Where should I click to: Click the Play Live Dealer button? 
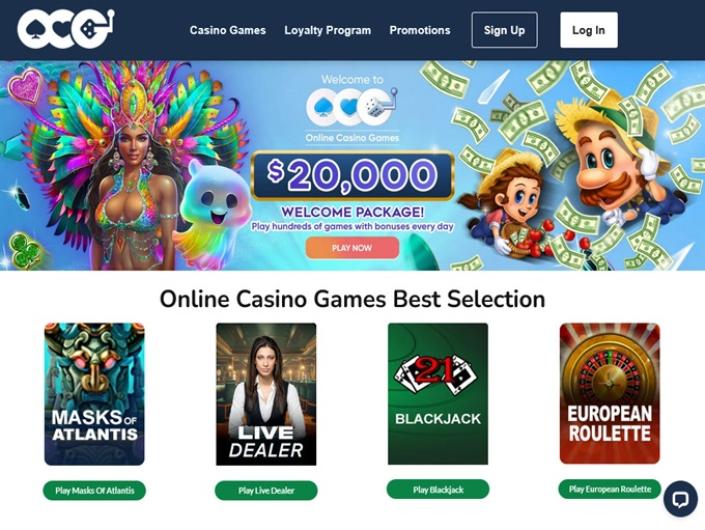(x=266, y=490)
